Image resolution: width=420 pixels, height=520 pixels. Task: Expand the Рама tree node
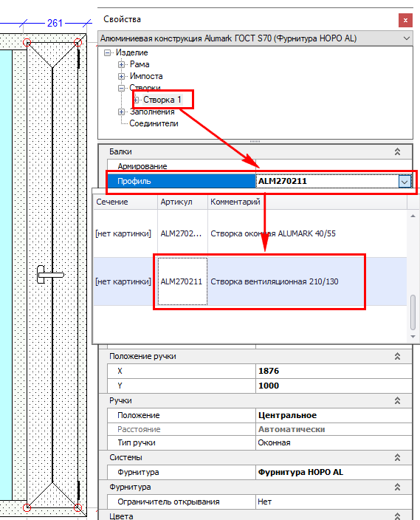click(x=121, y=64)
